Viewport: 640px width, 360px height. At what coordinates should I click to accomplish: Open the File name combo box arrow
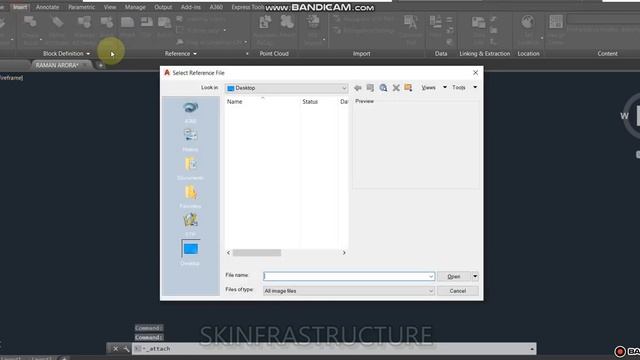click(x=431, y=277)
